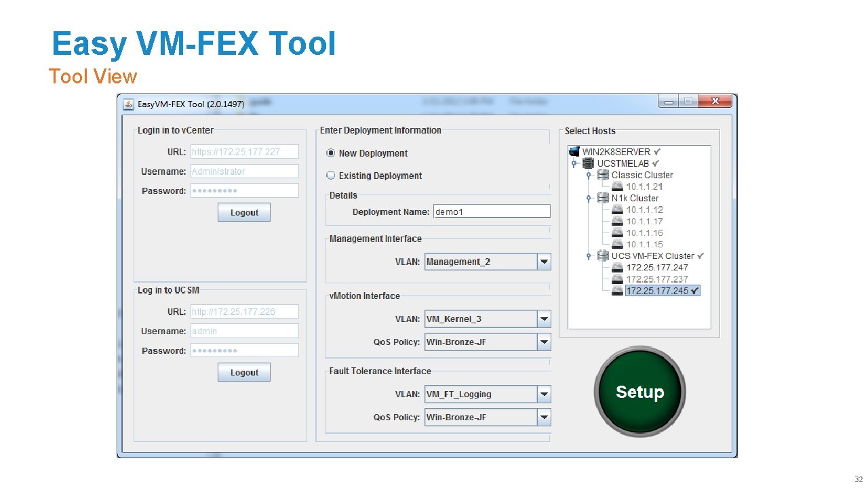The image size is (868, 488).
Task: Click the UCSM URL field
Action: coord(244,312)
